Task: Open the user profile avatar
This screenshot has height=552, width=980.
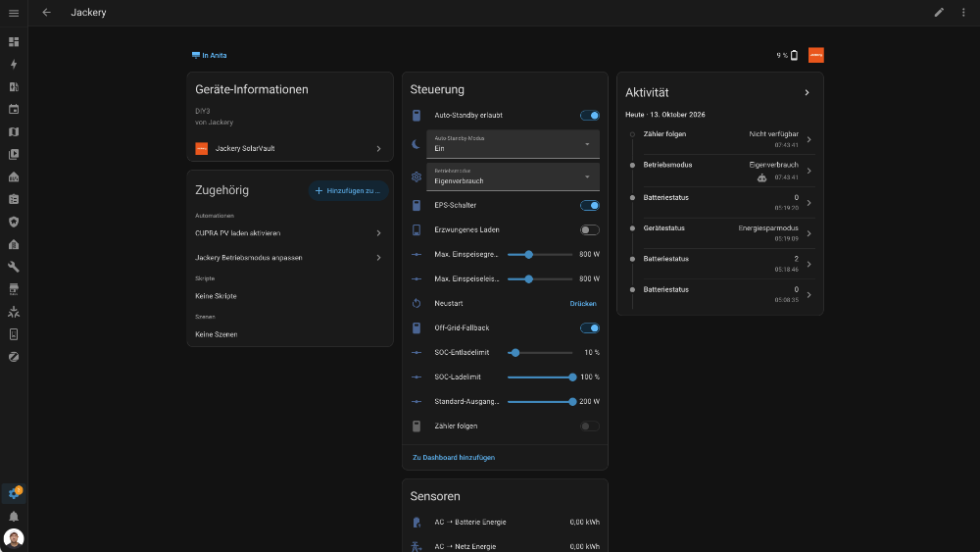Action: tap(14, 538)
